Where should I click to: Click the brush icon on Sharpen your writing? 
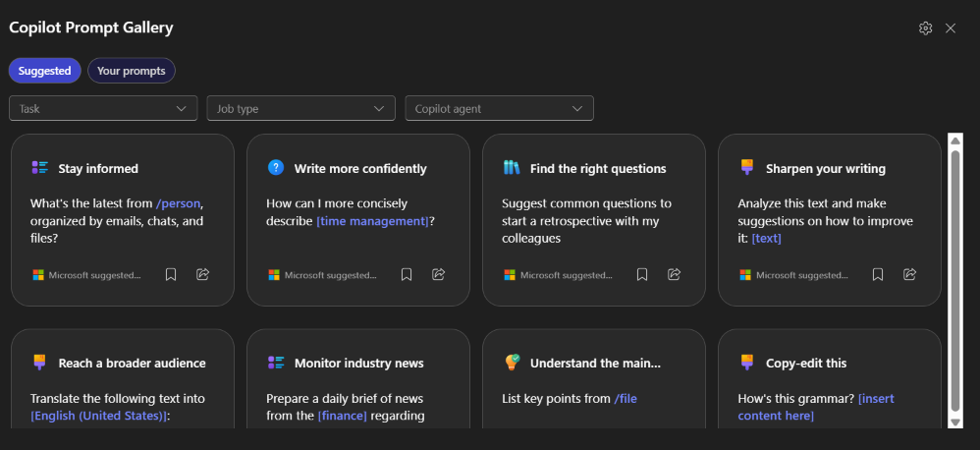point(747,167)
